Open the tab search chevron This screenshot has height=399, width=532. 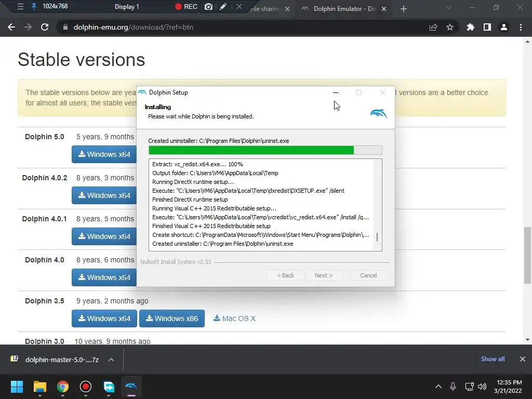coord(448,7)
